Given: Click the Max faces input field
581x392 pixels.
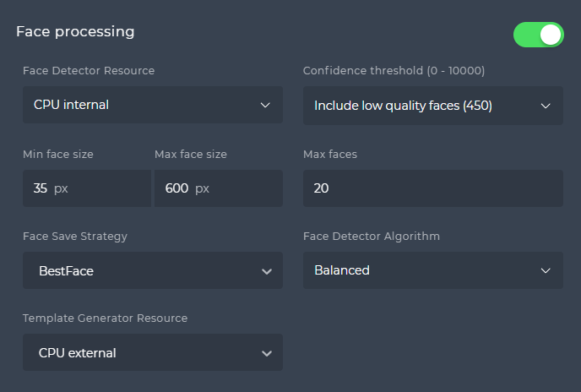Looking at the screenshot, I should pyautogui.click(x=432, y=188).
